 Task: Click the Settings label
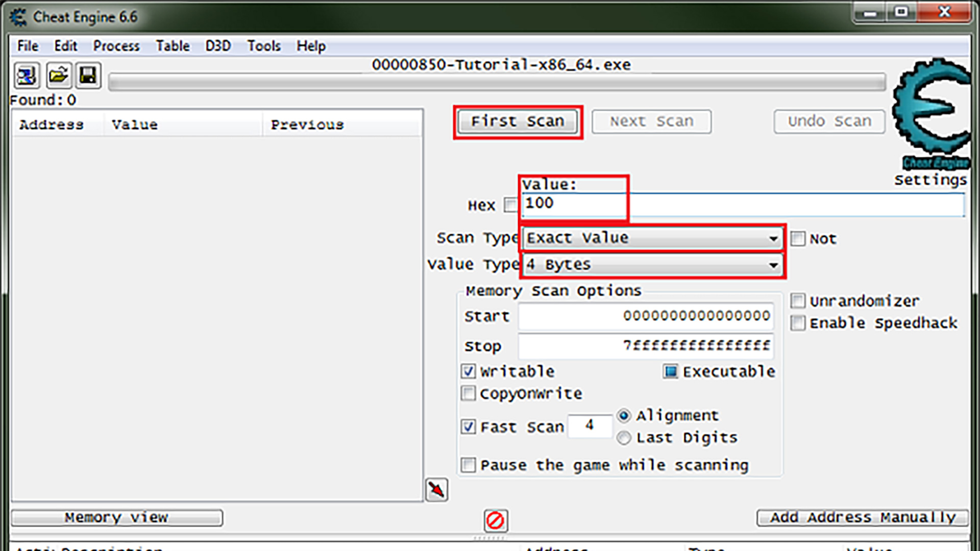pyautogui.click(x=930, y=180)
